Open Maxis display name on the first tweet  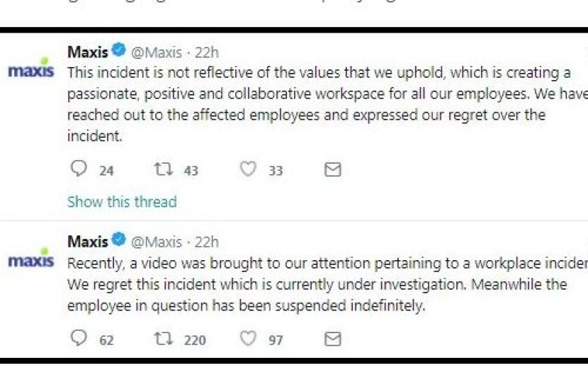87,52
